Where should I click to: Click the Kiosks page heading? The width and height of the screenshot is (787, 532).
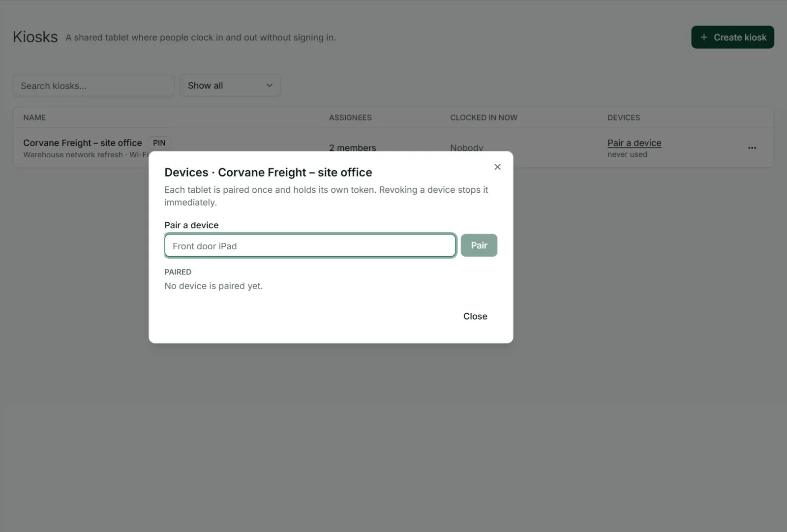click(x=35, y=37)
